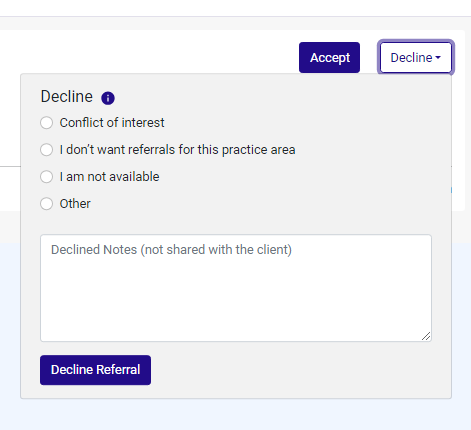Click the Declined Notes placeholder text

171,250
